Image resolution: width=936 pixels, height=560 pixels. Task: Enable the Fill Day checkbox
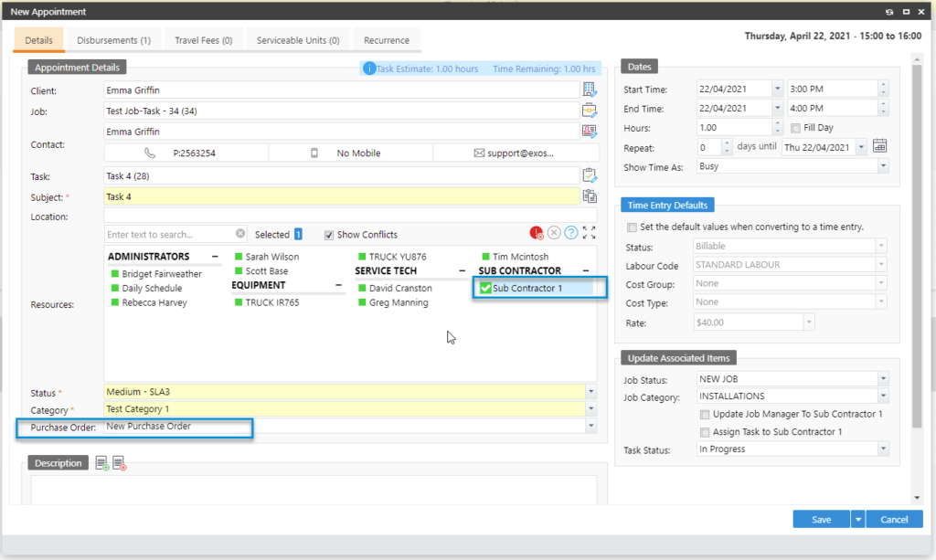[795, 128]
